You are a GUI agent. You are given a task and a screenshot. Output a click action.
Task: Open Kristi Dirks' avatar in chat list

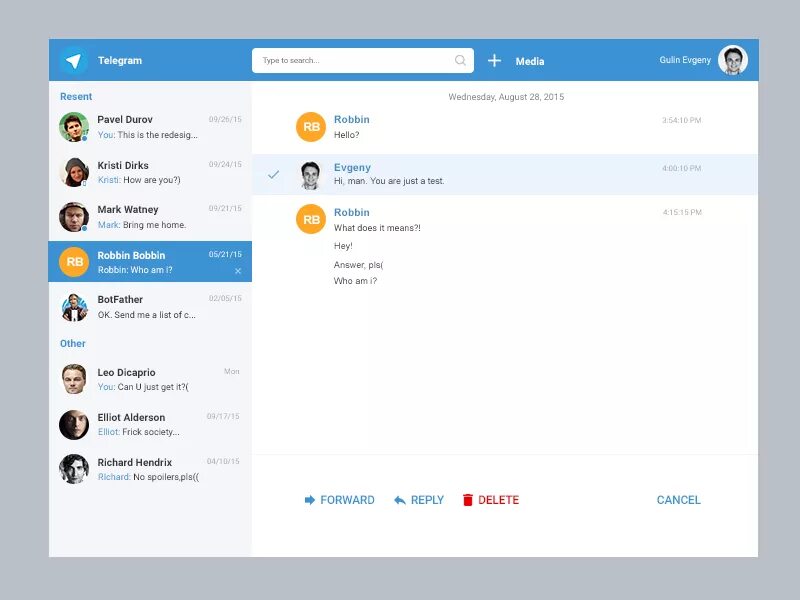coord(74,172)
